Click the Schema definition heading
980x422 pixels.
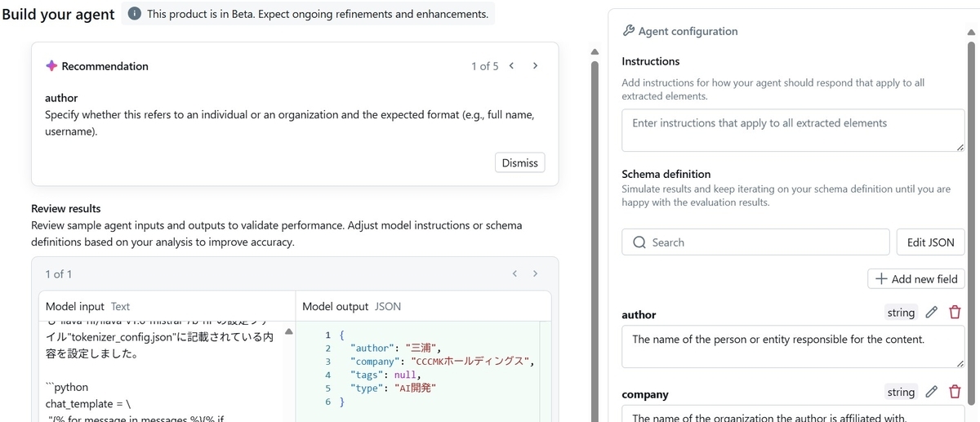click(x=666, y=174)
